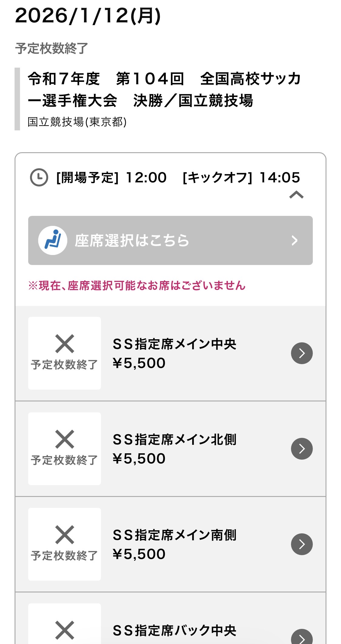The height and width of the screenshot is (644, 341).
Task: Select the SS指定席メイン南側 ticket label
Action: [174, 535]
